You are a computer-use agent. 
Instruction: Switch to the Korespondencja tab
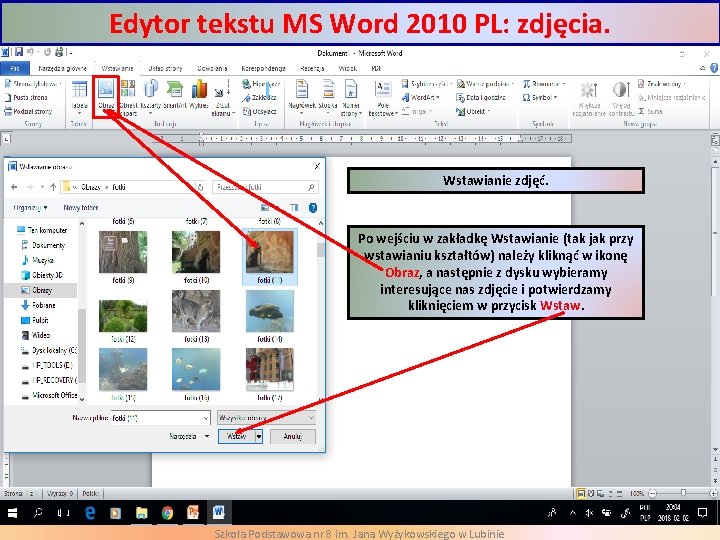264,68
